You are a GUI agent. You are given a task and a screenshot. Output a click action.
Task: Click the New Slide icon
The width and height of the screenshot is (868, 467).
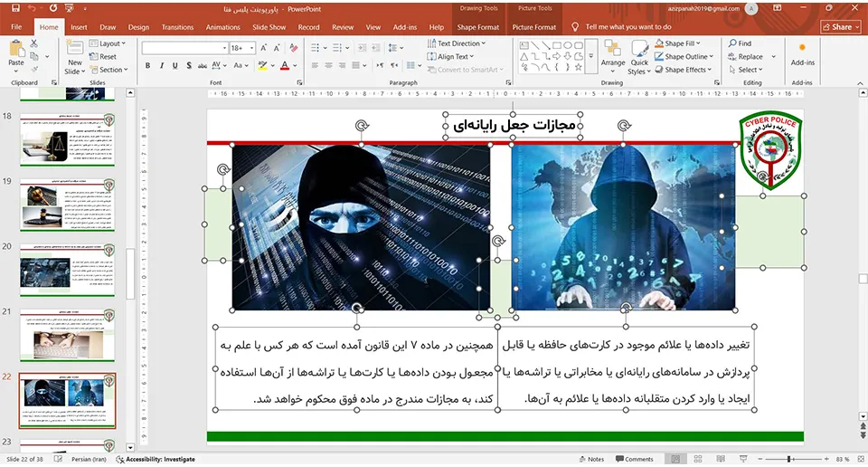pos(74,48)
